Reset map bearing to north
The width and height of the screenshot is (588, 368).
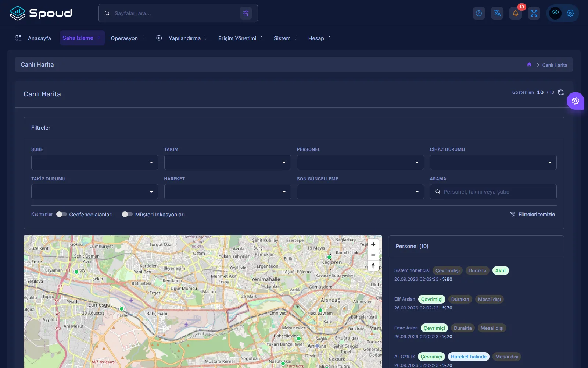pyautogui.click(x=373, y=266)
